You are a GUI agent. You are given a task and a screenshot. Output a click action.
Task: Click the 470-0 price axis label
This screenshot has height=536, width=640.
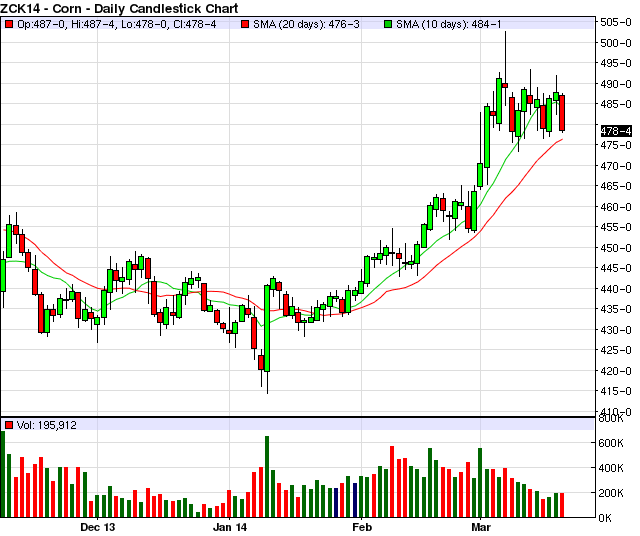click(616, 166)
